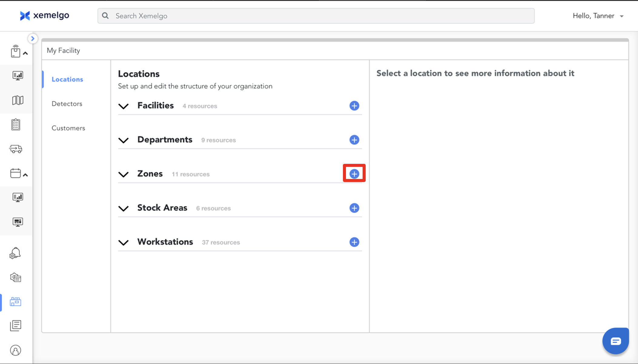Add a new Facilities resource

pos(354,106)
